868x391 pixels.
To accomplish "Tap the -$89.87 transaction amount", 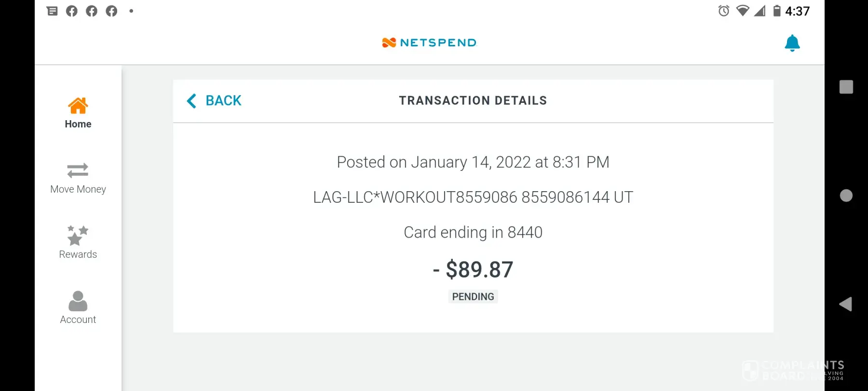I will 473,269.
